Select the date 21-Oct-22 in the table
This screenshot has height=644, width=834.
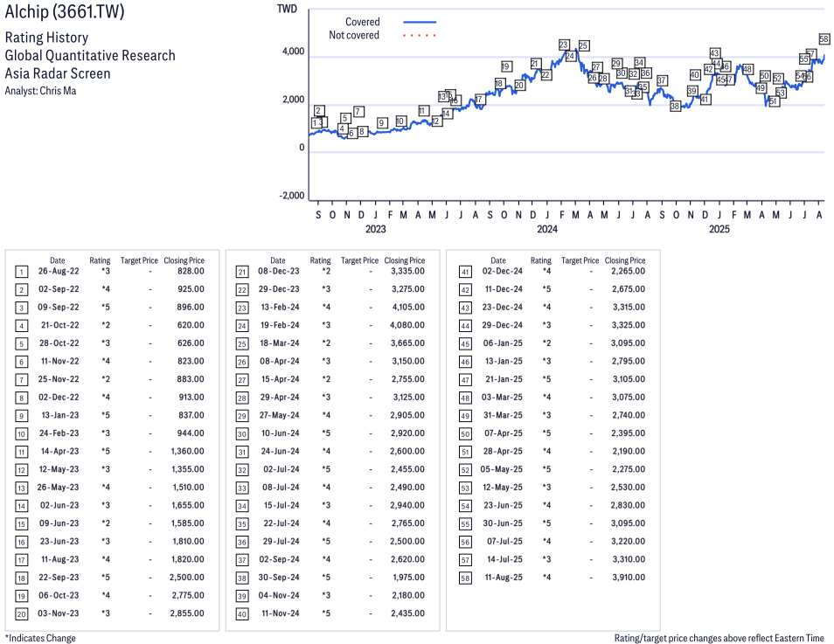[x=59, y=325]
